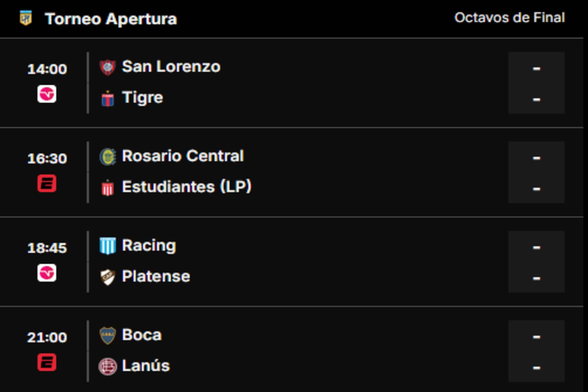Click the Tigre club crest
Viewport: 588px width, 392px height.
tap(108, 98)
